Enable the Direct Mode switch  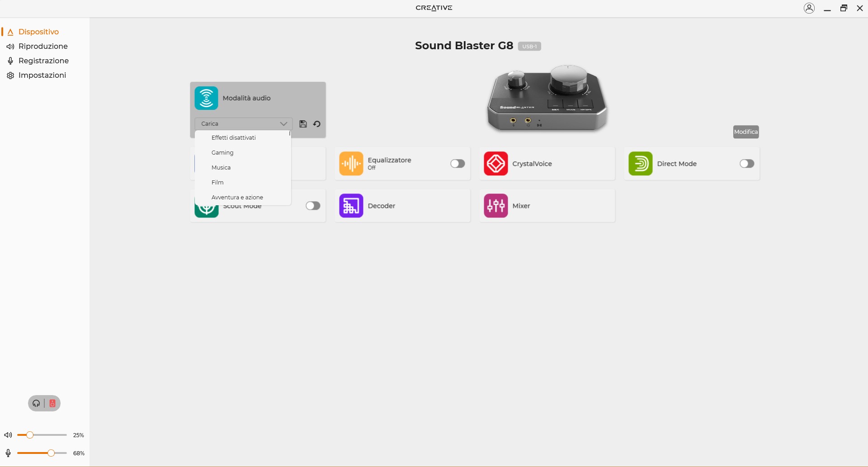747,164
